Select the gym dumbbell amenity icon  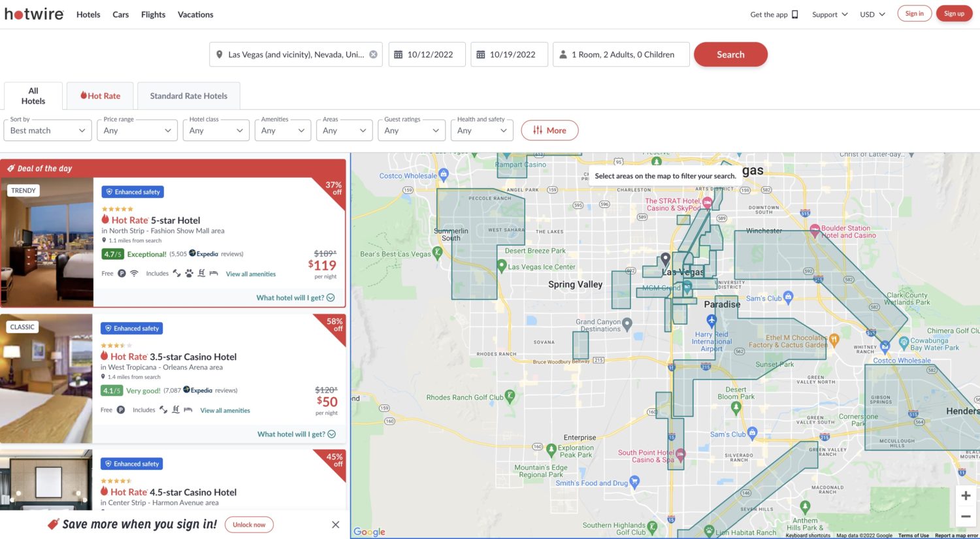pos(176,273)
